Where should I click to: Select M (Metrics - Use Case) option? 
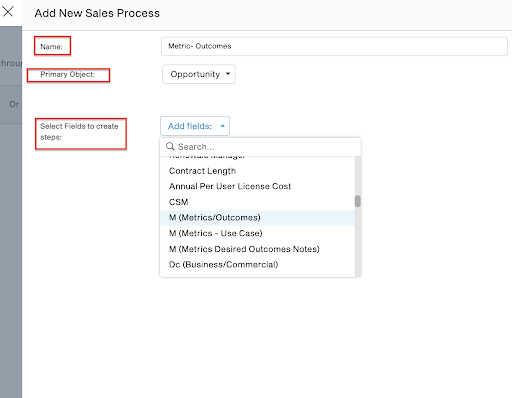coord(257,233)
